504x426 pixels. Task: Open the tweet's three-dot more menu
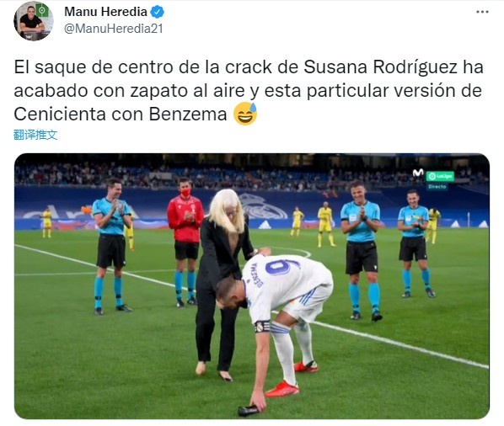pos(482,12)
